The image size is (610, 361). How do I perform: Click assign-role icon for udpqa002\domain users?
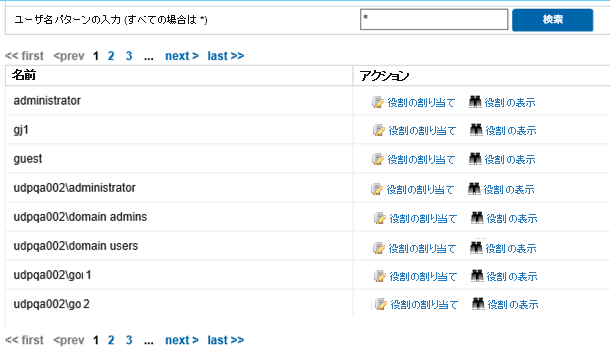pos(379,248)
